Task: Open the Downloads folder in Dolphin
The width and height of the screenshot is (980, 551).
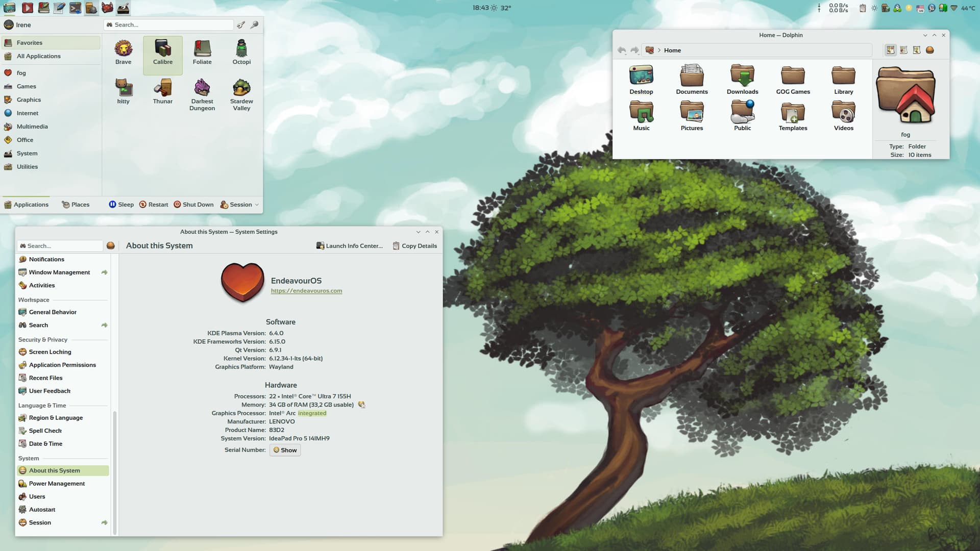Action: pyautogui.click(x=742, y=80)
